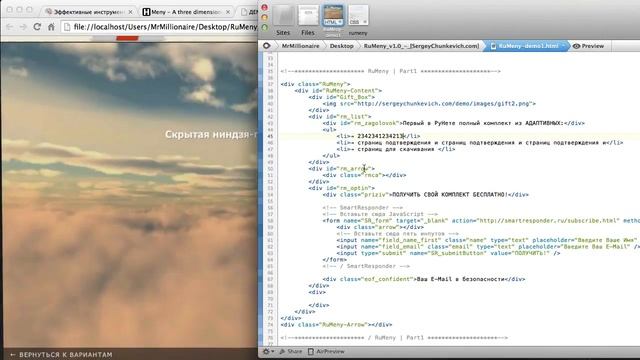Click the red indicator at page top
This screenshot has height=360, width=640.
(127, 38)
